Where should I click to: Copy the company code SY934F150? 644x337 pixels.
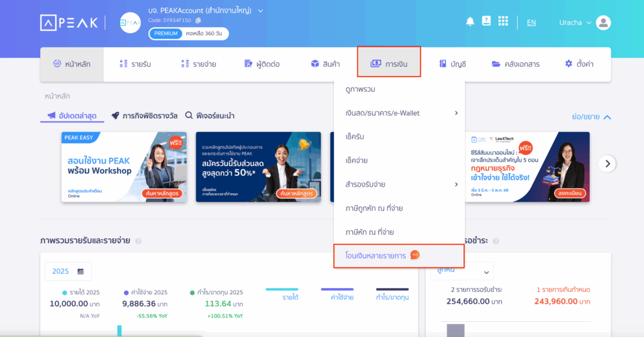(198, 20)
